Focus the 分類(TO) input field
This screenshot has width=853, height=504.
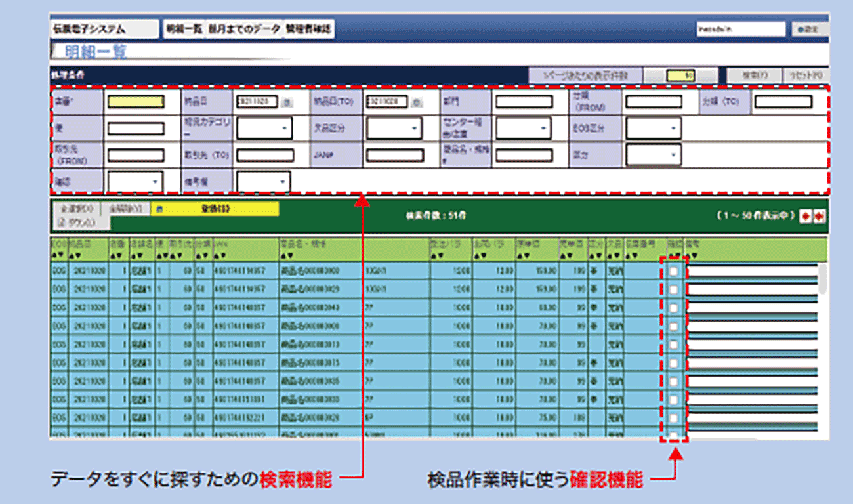click(783, 102)
